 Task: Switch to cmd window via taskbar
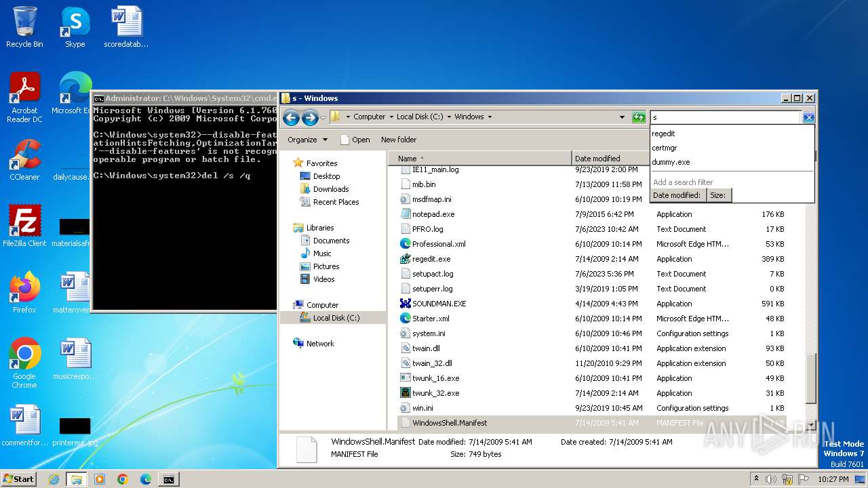[168, 479]
